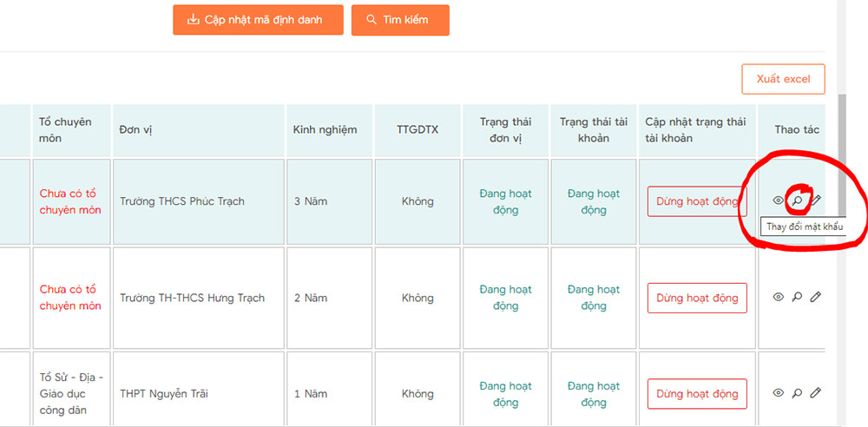Click change password key icon for THCS Phúc Trạch
This screenshot has height=427, width=868.
pos(797,200)
